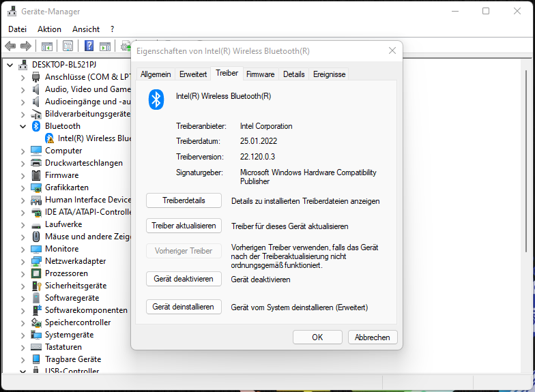The width and height of the screenshot is (535, 392).
Task: Click the Druckwarteschlangen printer icon
Action: pos(35,163)
